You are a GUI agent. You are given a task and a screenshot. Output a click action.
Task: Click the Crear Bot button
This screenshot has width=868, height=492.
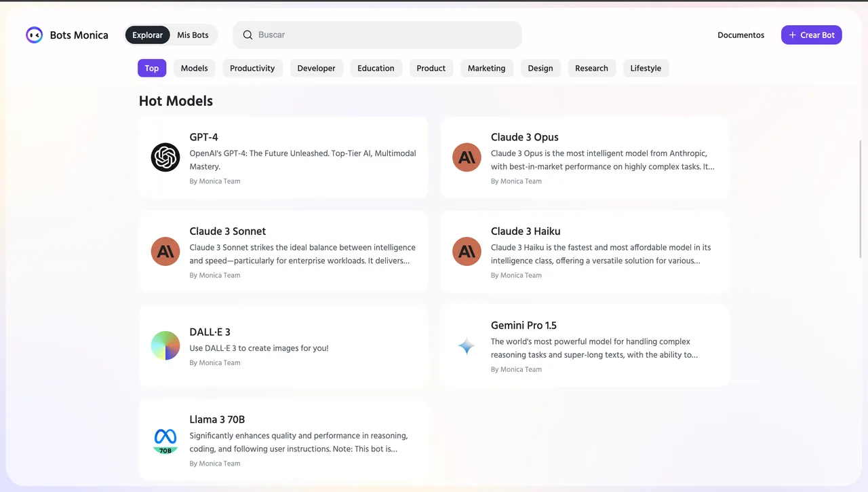812,35
